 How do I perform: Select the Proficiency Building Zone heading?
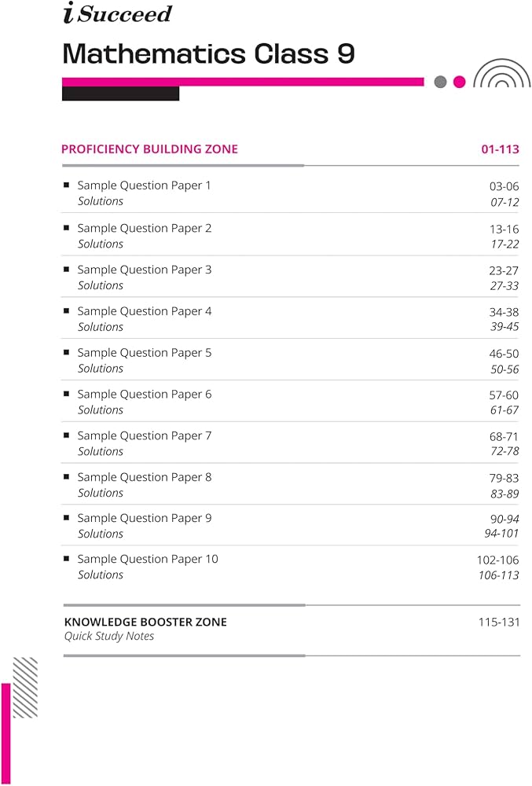pos(149,149)
